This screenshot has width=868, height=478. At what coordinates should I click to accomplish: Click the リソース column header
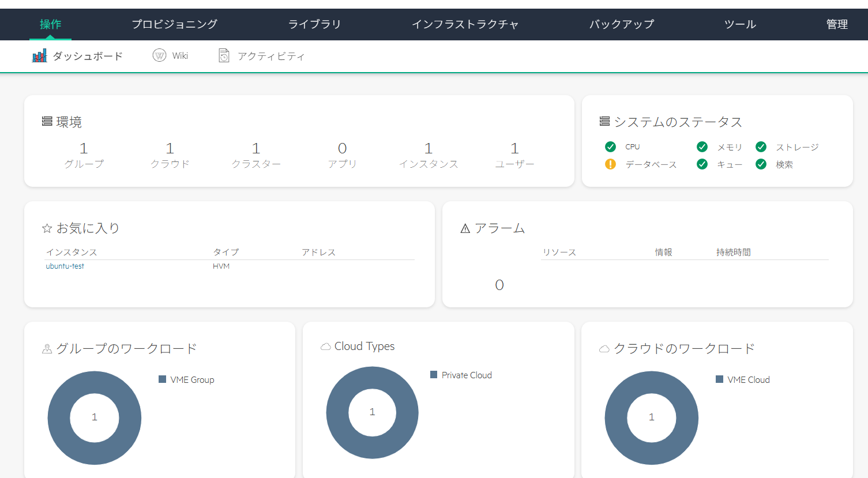click(x=559, y=252)
